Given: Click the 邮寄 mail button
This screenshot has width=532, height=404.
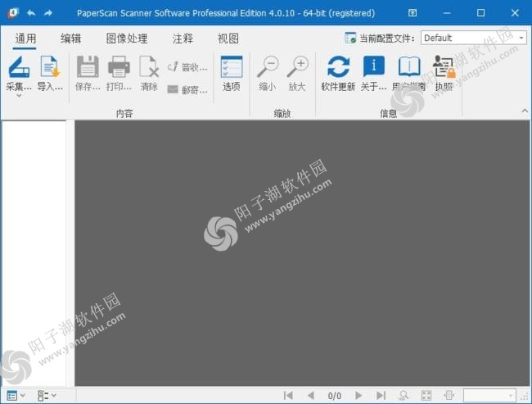Looking at the screenshot, I should click(x=187, y=89).
